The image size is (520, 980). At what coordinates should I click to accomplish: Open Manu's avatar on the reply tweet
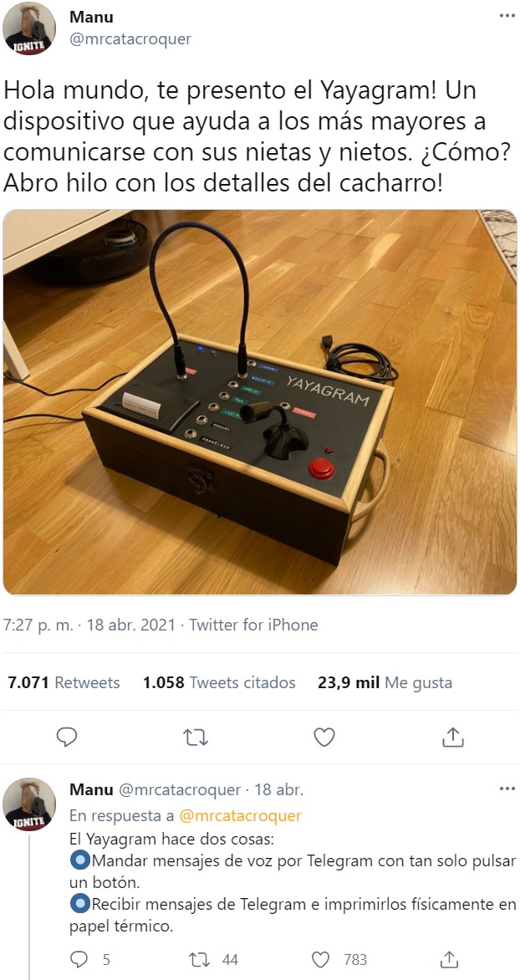pos(29,805)
